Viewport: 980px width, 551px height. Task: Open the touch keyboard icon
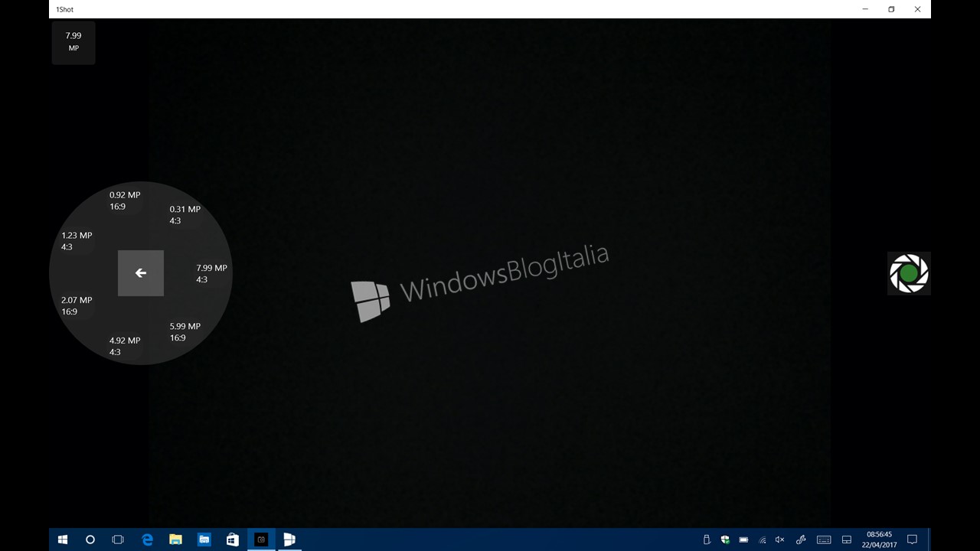tap(824, 540)
